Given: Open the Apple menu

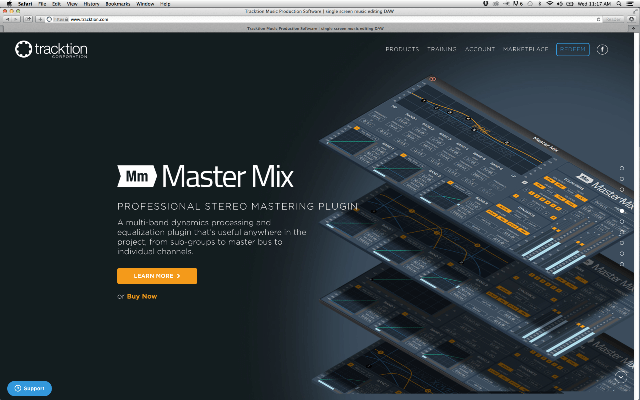Looking at the screenshot, I should pyautogui.click(x=9, y=4).
